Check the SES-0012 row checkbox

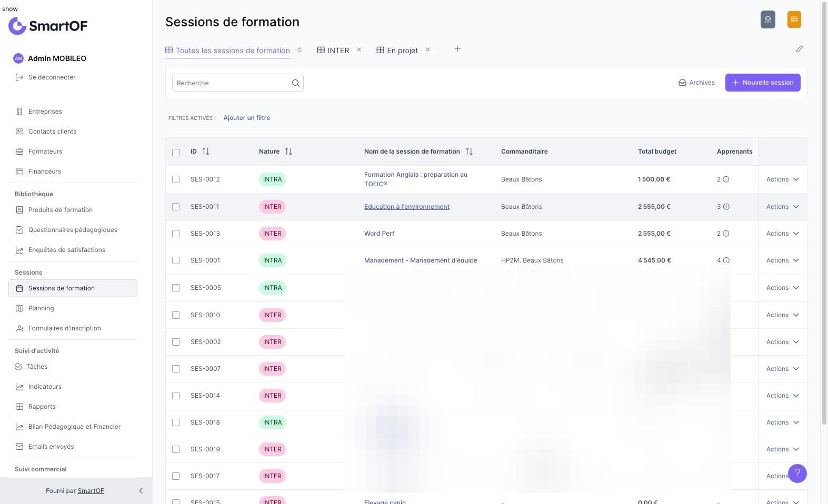(176, 179)
